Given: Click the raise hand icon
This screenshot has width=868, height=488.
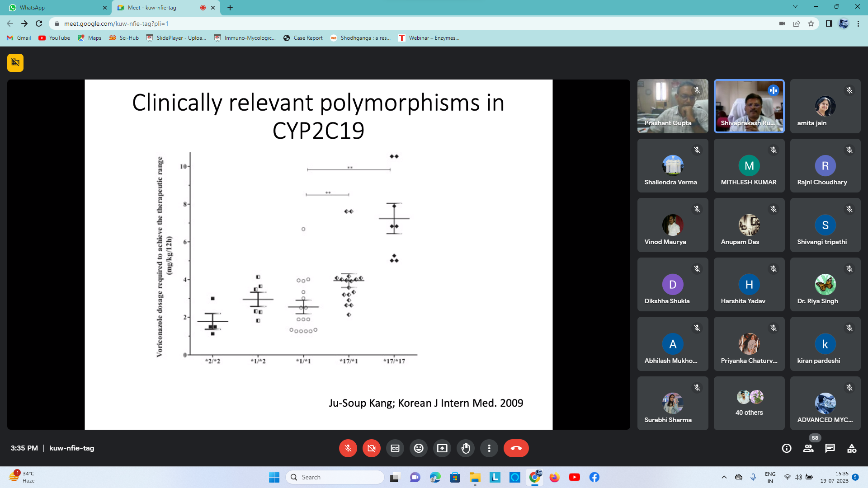Looking at the screenshot, I should [466, 448].
